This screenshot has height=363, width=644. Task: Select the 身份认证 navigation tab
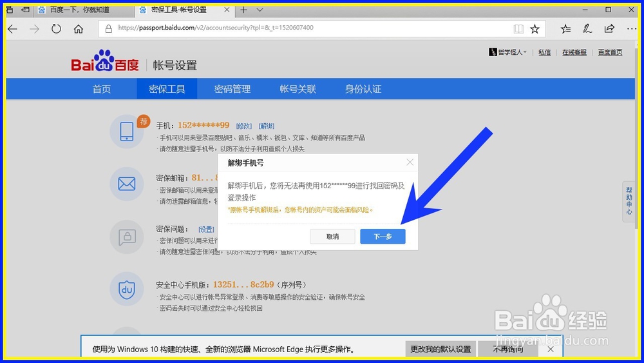coord(363,89)
